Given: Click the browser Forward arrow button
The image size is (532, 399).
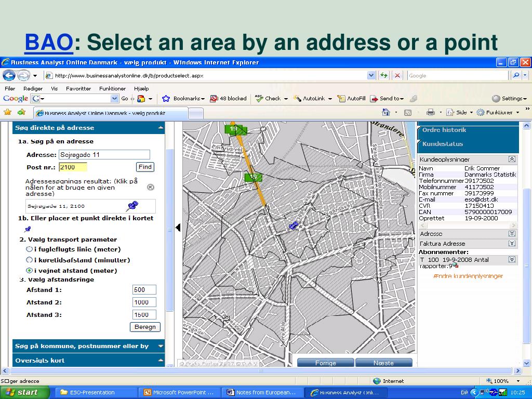Looking at the screenshot, I should pos(23,75).
